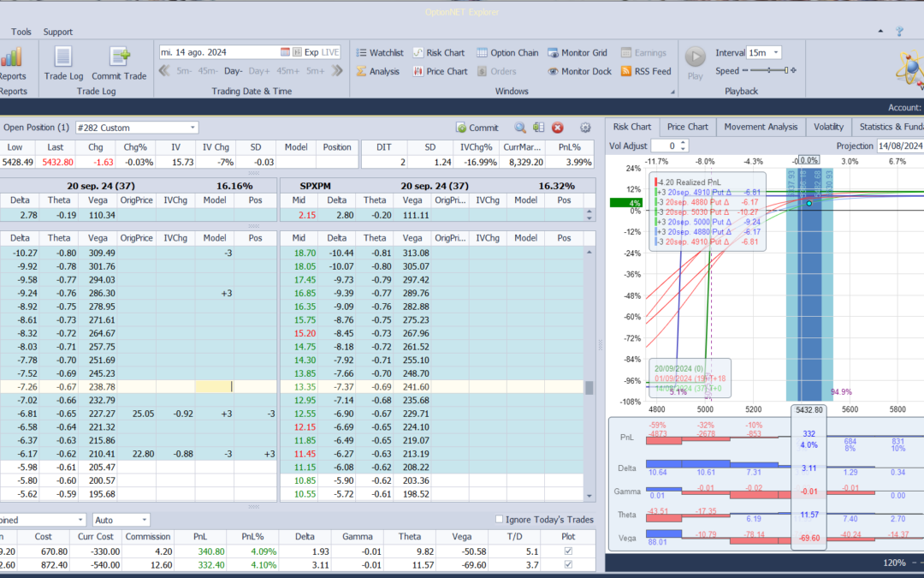924x578 pixels.
Task: Open the Watchlist window
Action: pos(379,53)
